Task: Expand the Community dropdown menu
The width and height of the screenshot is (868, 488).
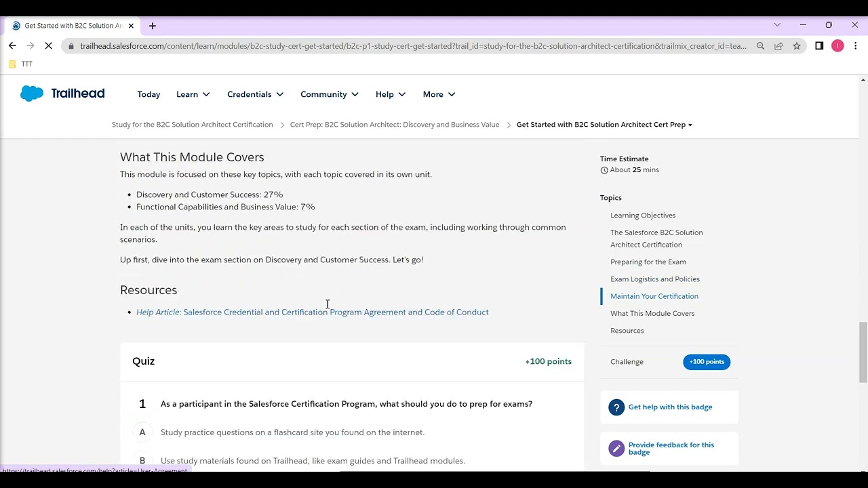Action: [330, 94]
